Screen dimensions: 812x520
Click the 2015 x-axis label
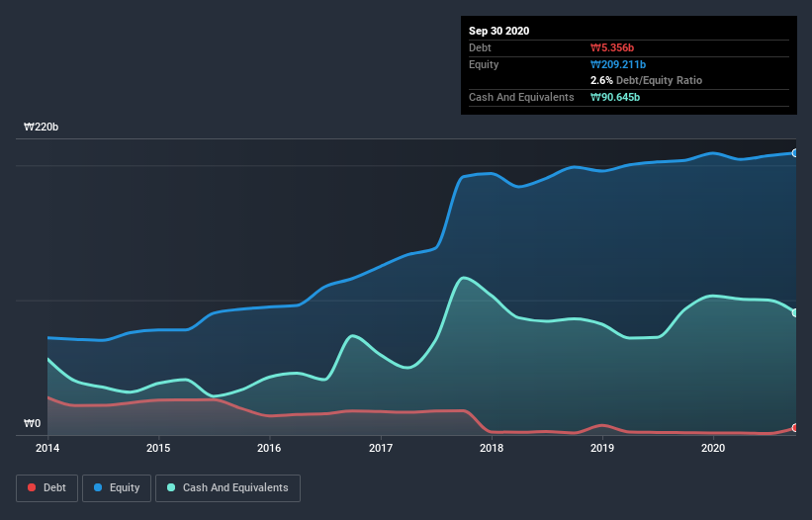click(x=158, y=448)
